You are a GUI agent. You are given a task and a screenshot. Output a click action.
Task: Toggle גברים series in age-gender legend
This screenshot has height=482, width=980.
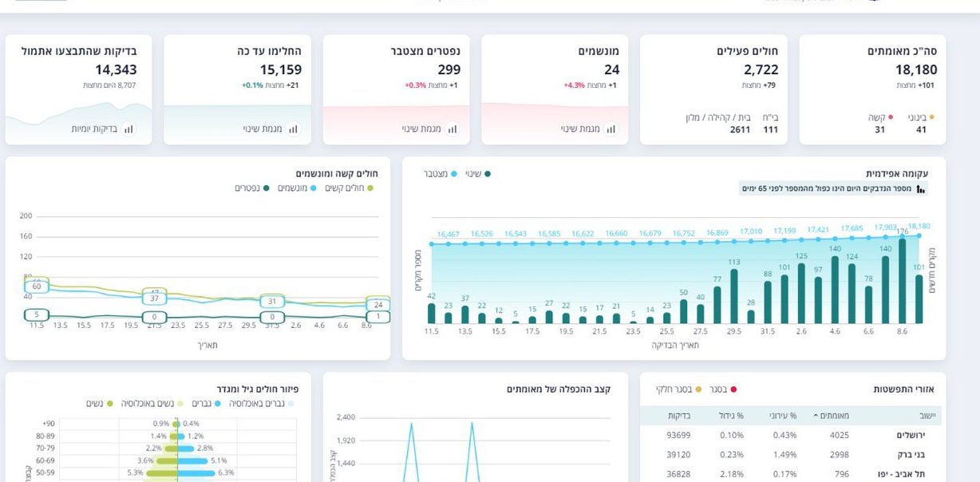(x=206, y=404)
